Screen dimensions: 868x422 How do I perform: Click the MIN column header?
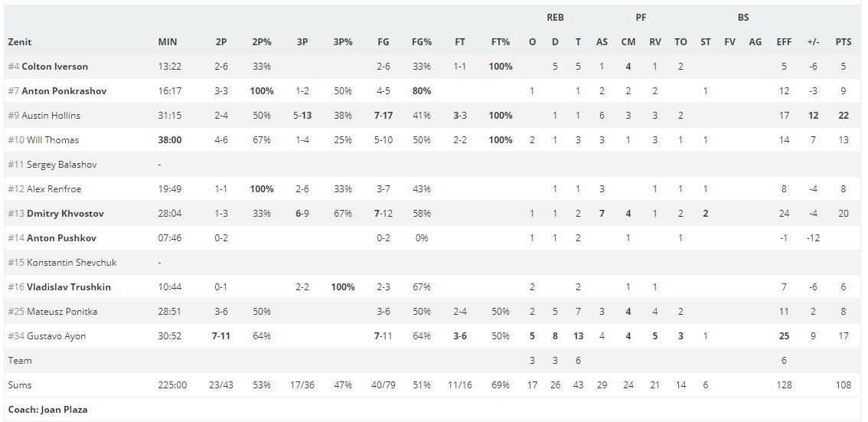(x=168, y=42)
